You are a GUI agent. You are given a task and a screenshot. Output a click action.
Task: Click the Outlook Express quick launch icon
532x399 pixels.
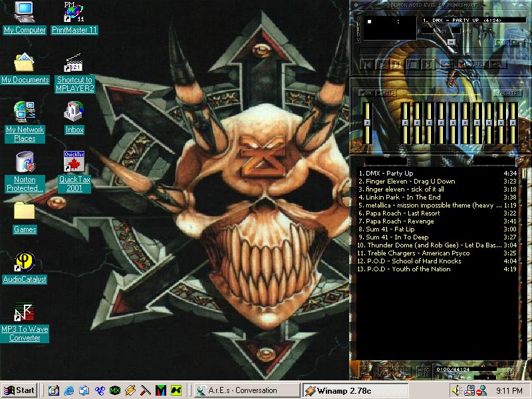click(84, 390)
